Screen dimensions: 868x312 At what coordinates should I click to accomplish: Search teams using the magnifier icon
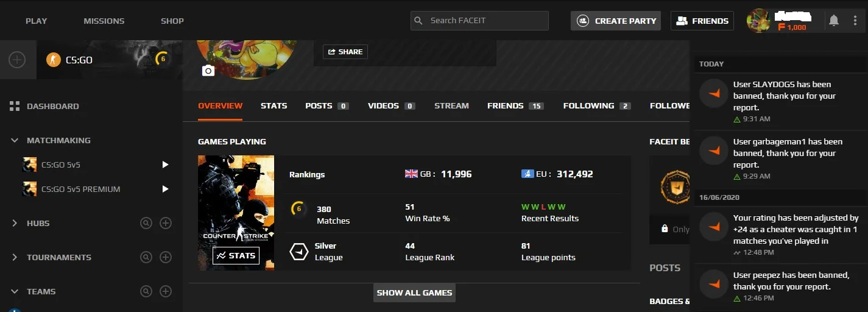[x=146, y=291]
